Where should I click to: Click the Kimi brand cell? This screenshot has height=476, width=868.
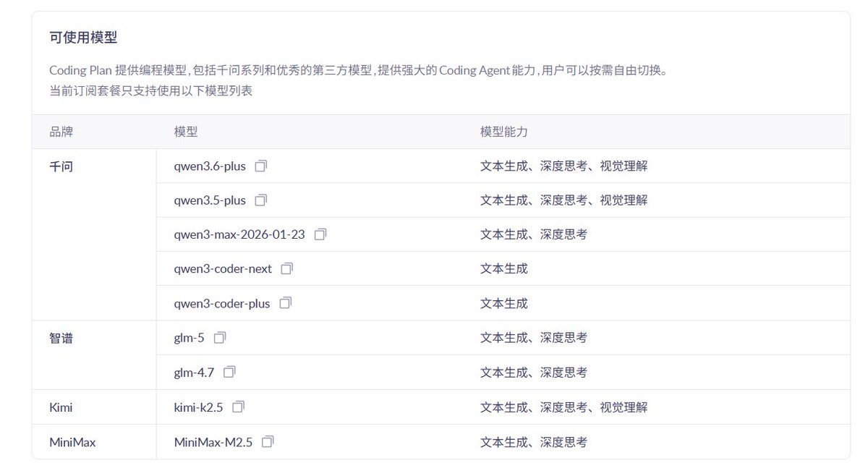point(94,407)
